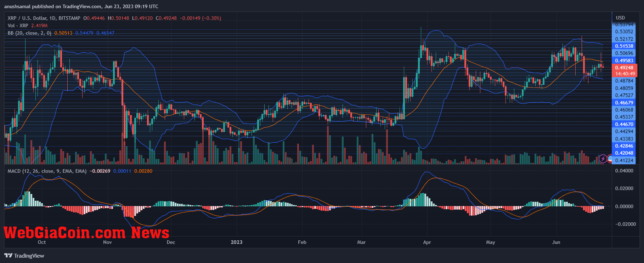This screenshot has width=644, height=263.
Task: Click the 0.48059 price axis label
Action: tap(624, 88)
